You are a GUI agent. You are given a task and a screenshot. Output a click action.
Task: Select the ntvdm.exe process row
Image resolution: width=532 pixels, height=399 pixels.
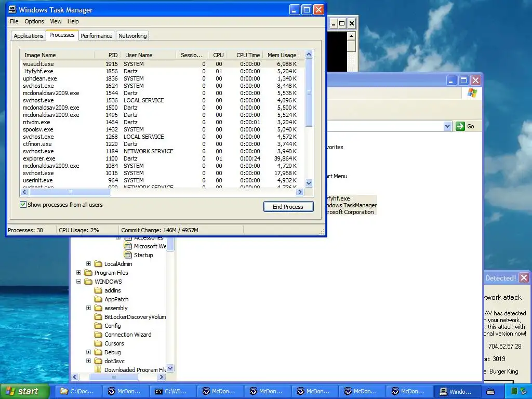tap(162, 122)
